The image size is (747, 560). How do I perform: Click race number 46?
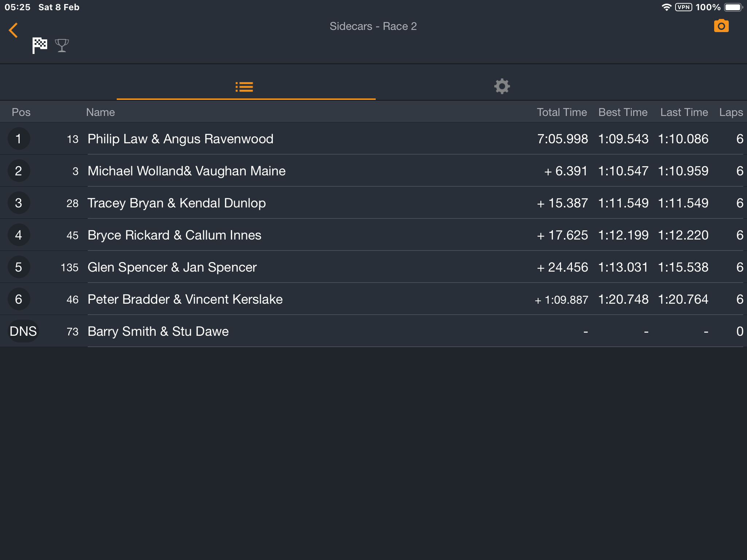[73, 300]
